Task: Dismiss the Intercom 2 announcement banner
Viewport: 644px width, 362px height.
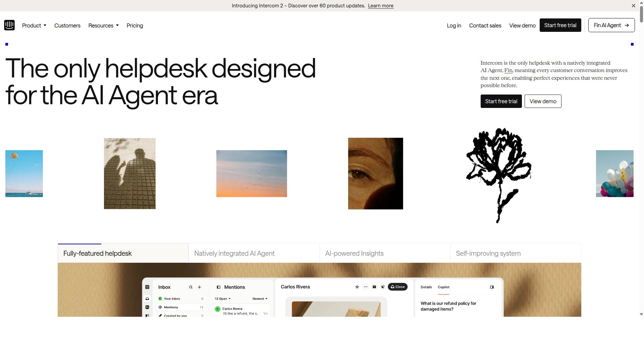Action: tap(634, 6)
